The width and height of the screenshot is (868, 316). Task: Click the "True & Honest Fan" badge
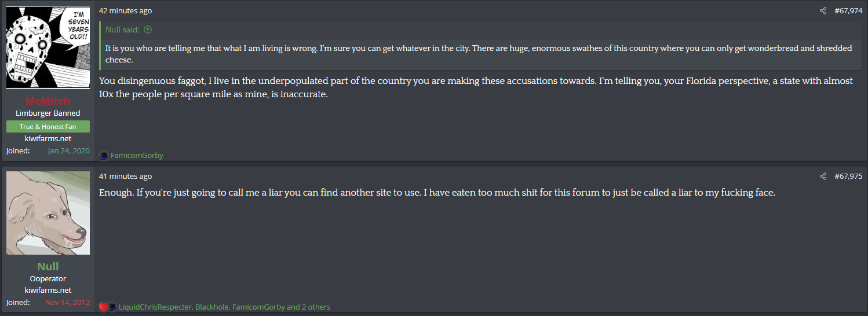click(48, 127)
